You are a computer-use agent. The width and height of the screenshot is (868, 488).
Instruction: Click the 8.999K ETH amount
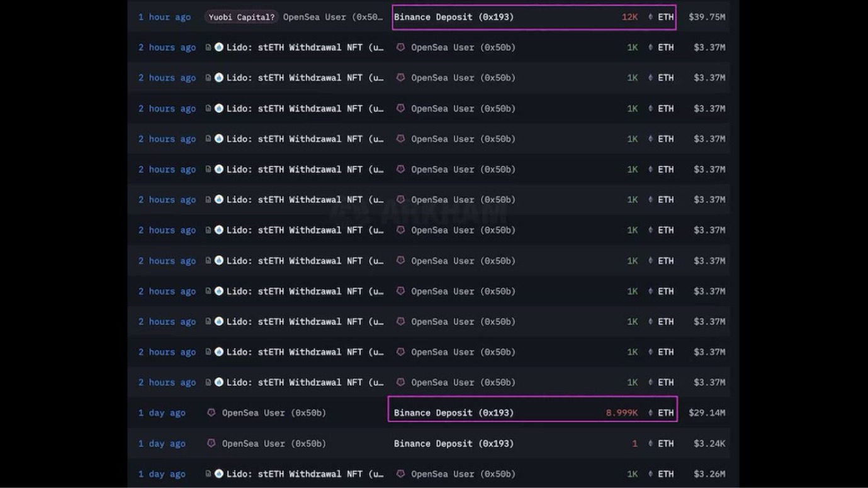pos(621,413)
